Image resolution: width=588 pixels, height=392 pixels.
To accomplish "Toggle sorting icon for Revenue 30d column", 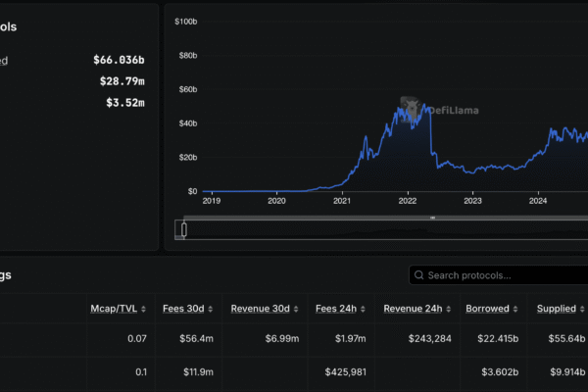I will (296, 309).
